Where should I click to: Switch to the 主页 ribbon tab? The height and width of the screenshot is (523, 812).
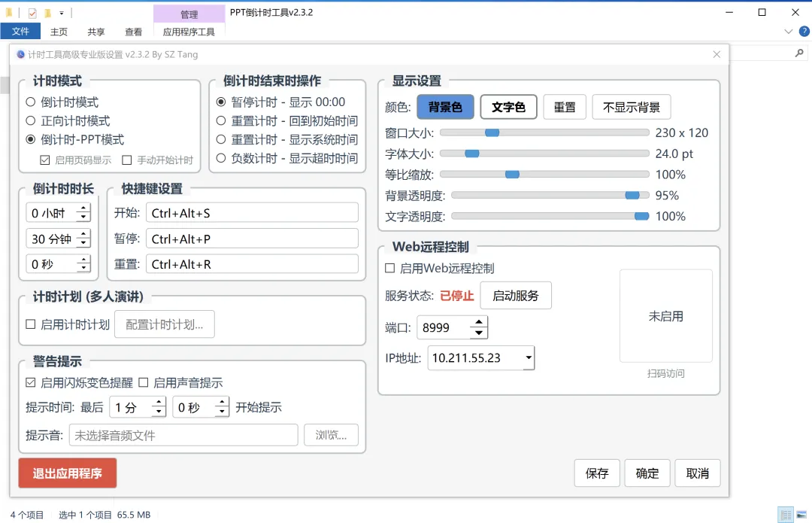[x=59, y=32]
